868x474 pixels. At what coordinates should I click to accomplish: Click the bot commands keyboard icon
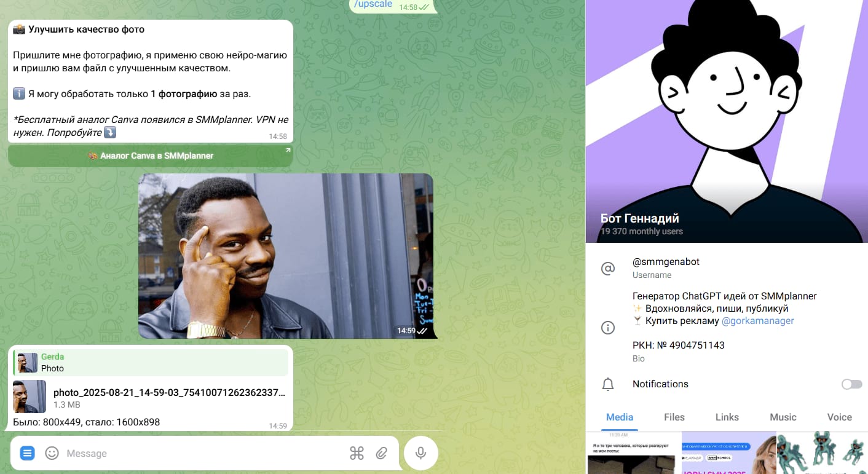[357, 453]
